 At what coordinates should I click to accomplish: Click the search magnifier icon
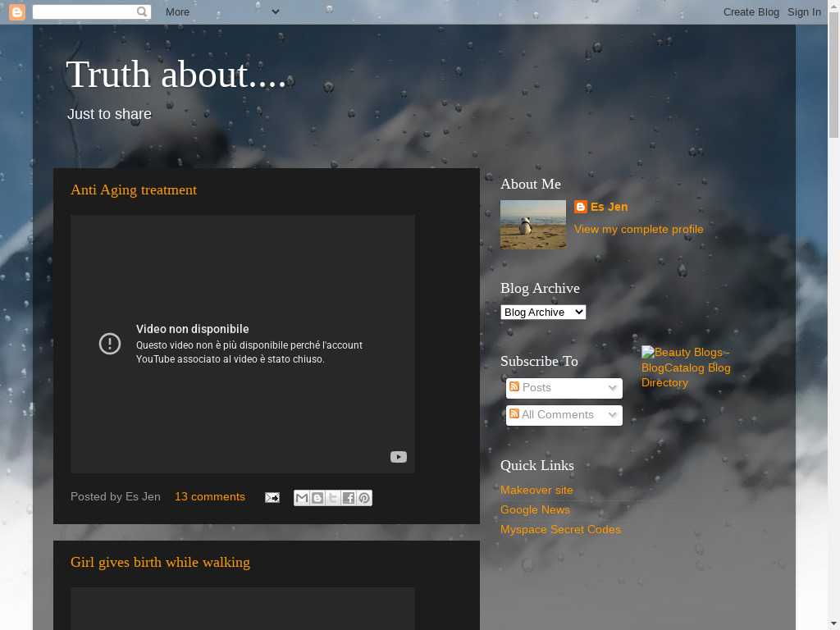[x=142, y=11]
